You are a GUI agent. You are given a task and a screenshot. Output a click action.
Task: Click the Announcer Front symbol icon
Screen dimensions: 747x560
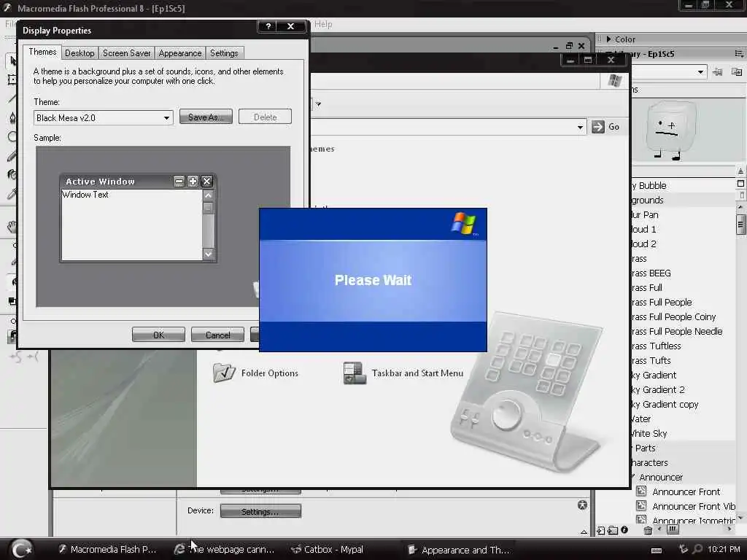click(x=642, y=491)
